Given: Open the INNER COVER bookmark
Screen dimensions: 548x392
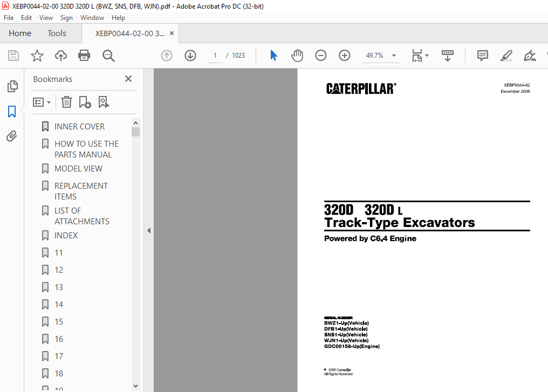Looking at the screenshot, I should (x=79, y=127).
